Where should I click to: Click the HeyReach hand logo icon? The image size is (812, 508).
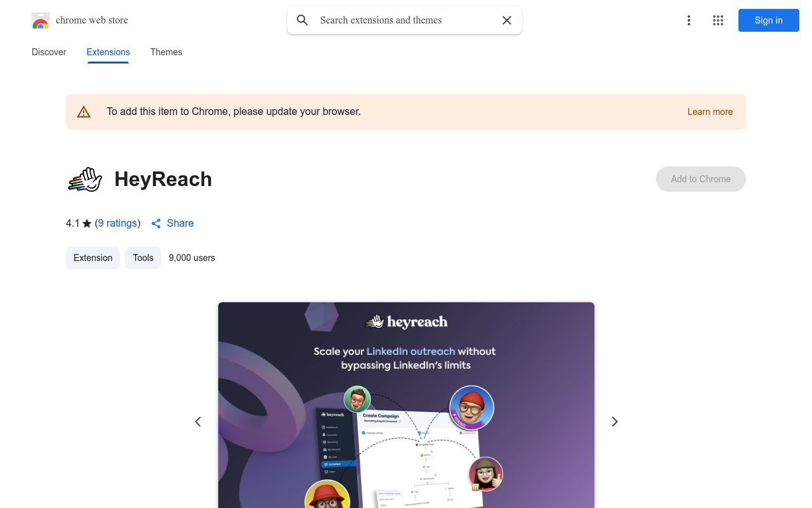[85, 179]
